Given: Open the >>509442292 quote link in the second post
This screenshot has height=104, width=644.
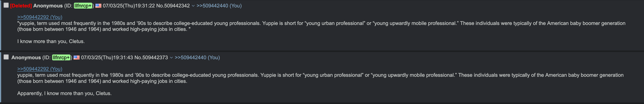Looking at the screenshot, I should [40, 69].
